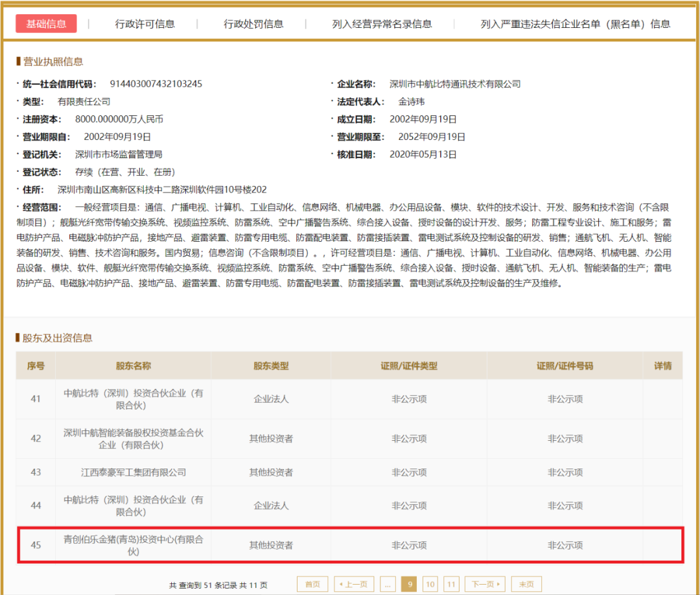Open the 列入严重违法失信企业名单（黑名单）信息 tab
The width and height of the screenshot is (700, 595).
point(576,24)
